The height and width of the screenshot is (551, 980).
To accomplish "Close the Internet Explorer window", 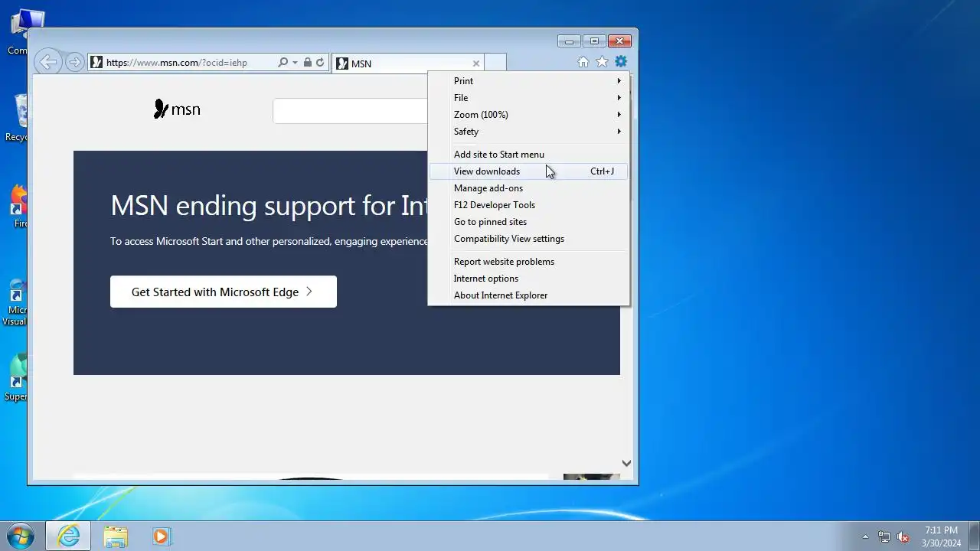I will (619, 41).
